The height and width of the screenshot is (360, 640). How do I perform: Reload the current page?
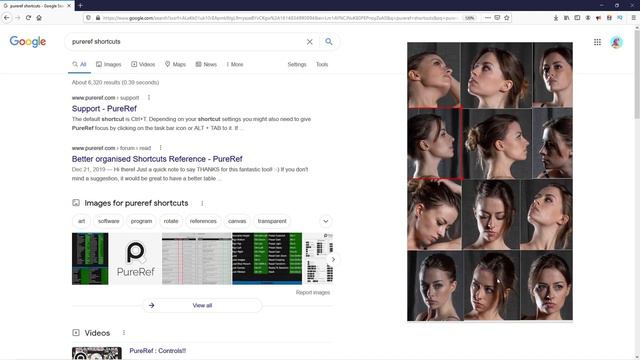pos(28,18)
